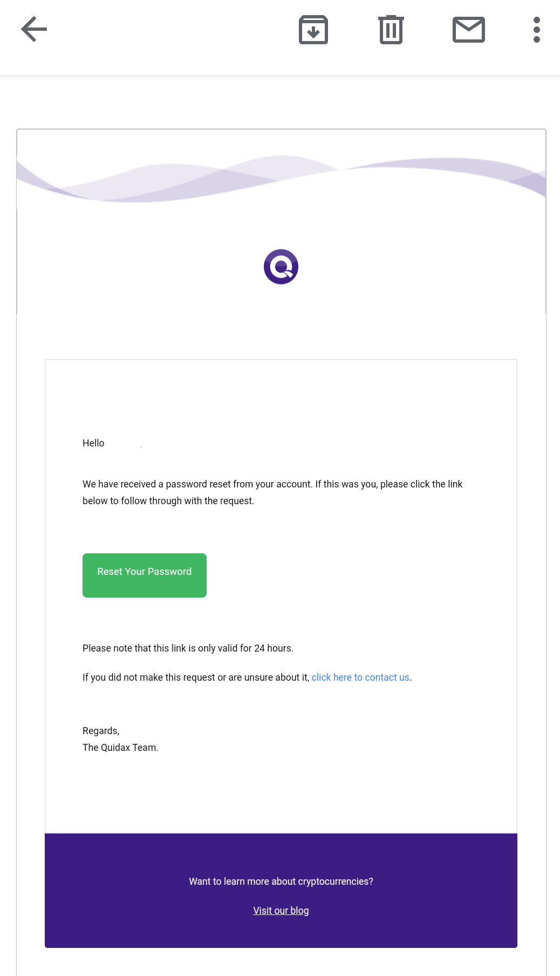Tap the cryptocurrencies question in purple footer
This screenshot has height=976, width=560.
281,882
